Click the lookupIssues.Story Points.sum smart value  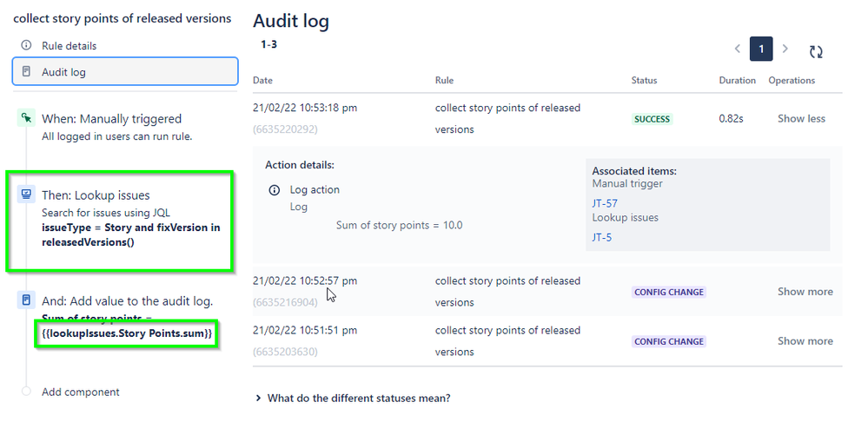(x=127, y=333)
